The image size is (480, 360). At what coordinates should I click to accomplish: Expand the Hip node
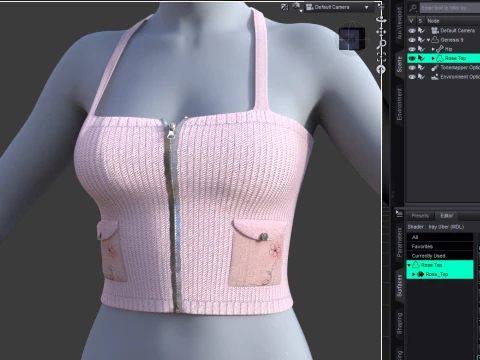pos(433,49)
